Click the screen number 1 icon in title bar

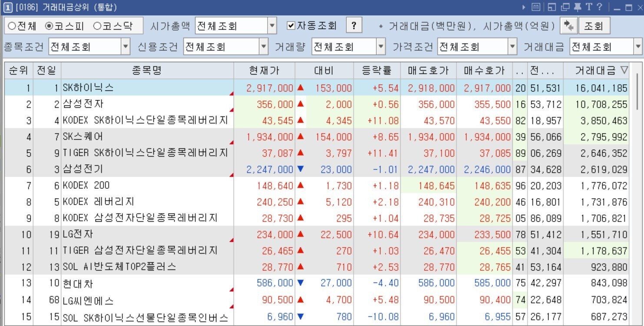(7, 7)
